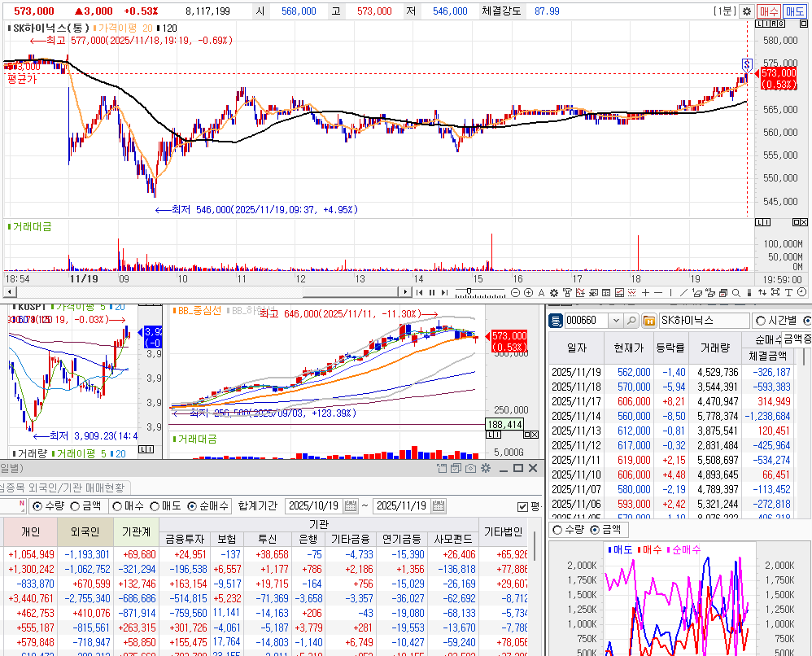Activate the crosshair plus tool
This screenshot has height=656, width=812.
tap(645, 293)
